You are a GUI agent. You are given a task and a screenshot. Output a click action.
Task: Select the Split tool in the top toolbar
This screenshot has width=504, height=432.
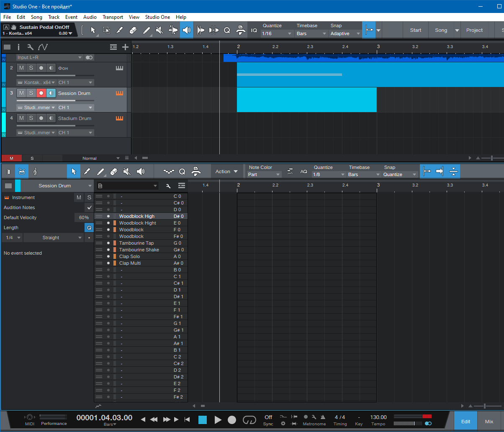coord(120,30)
